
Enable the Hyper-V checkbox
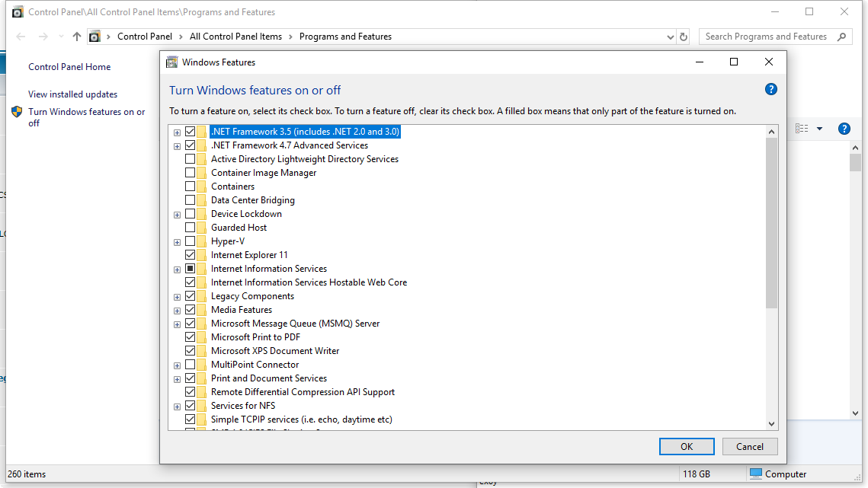coord(190,241)
